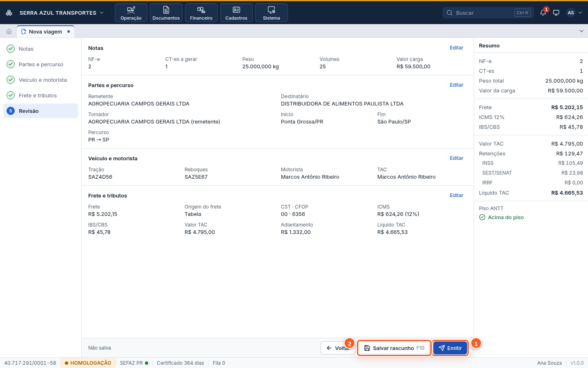Focus the Buscar search field
This screenshot has width=588, height=368.
[x=488, y=13]
